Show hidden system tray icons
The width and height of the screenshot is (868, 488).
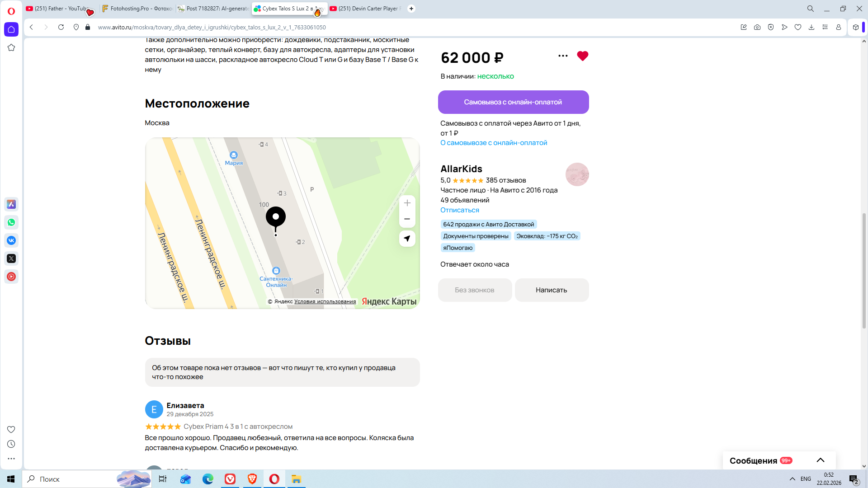click(792, 479)
